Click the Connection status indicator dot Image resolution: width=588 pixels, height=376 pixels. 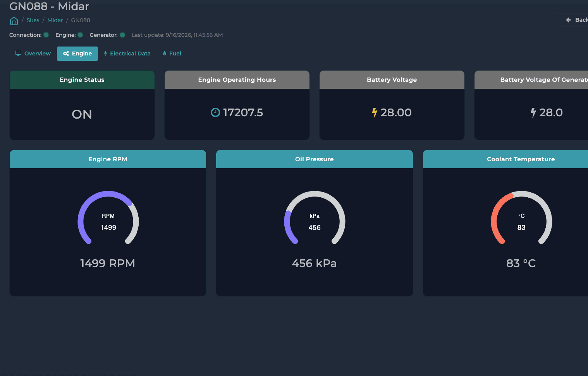coord(46,35)
